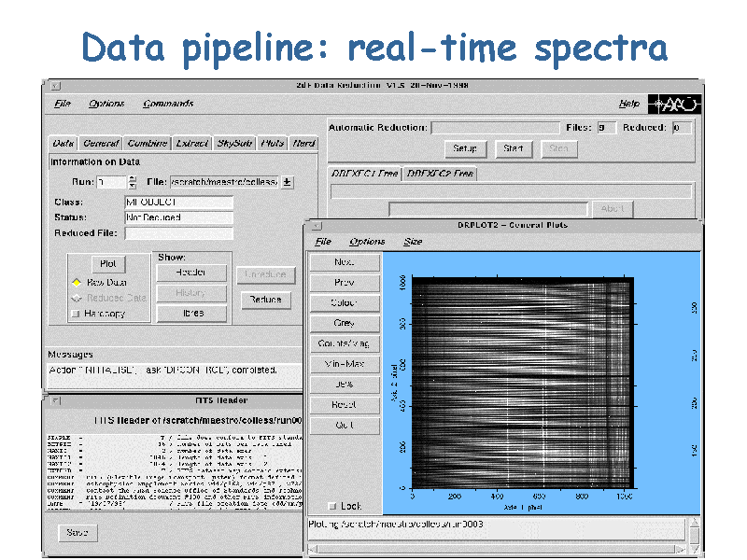The width and height of the screenshot is (747, 560).
Task: Open the File path dropdown arrow
Action: tap(287, 182)
